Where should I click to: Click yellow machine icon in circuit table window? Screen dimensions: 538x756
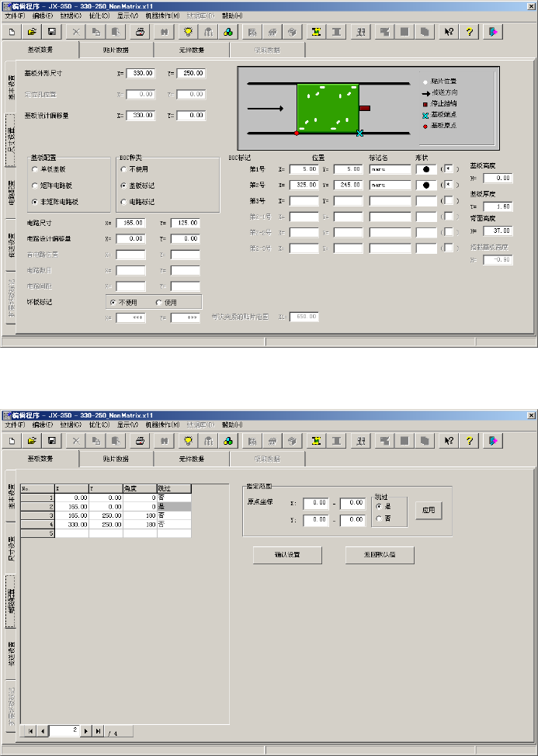(x=316, y=441)
